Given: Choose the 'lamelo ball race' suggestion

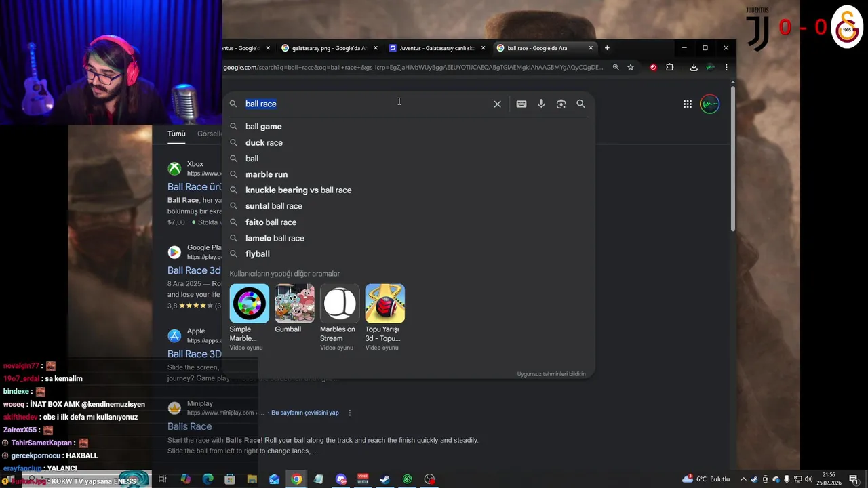Looking at the screenshot, I should tap(275, 238).
